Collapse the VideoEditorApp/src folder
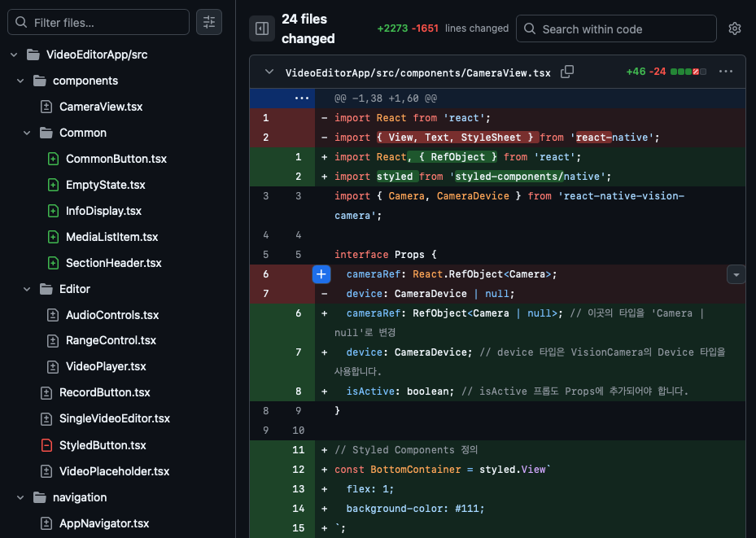 click(x=14, y=55)
